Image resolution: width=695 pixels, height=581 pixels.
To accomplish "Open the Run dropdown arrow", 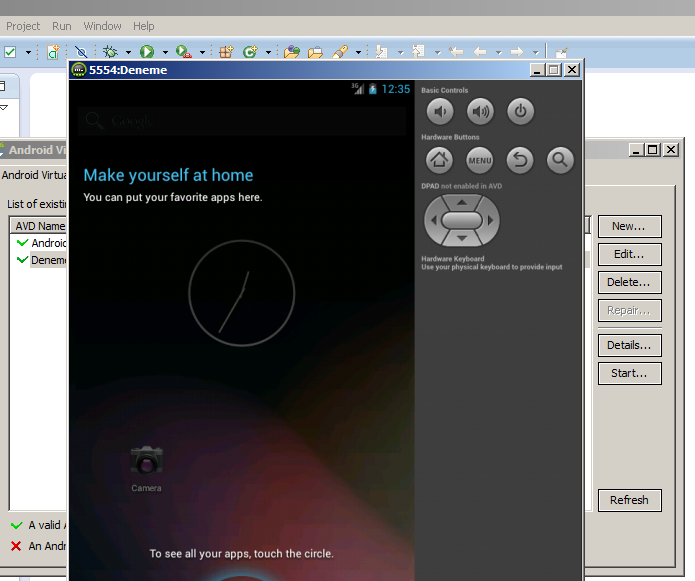I will [165, 52].
